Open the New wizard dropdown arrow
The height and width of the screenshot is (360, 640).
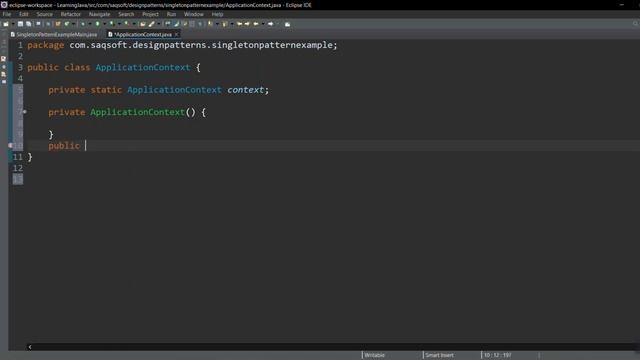(x=13, y=24)
